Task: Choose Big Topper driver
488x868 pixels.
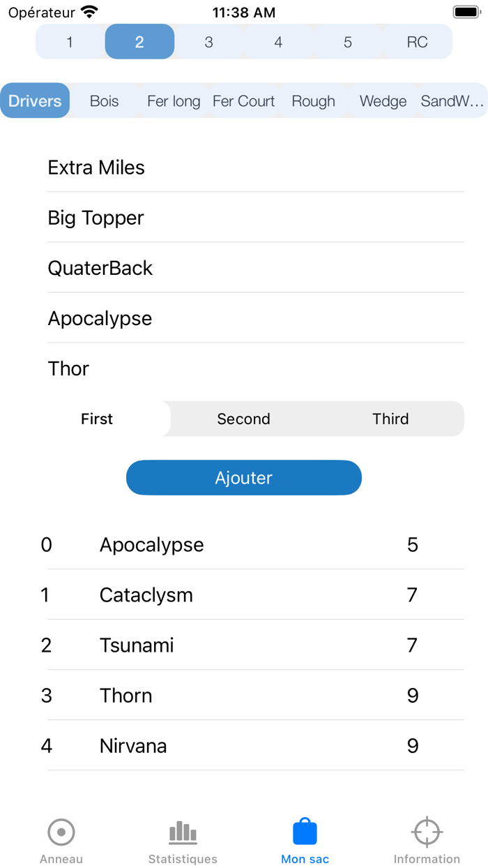Action: click(x=96, y=218)
